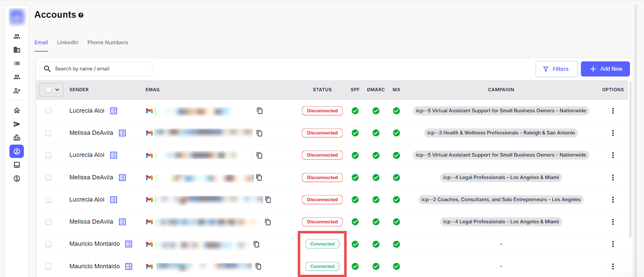Viewport: 644px width, 277px height.
Task: Open options menu for first Lucrecia Aloi row
Action: pos(613,111)
